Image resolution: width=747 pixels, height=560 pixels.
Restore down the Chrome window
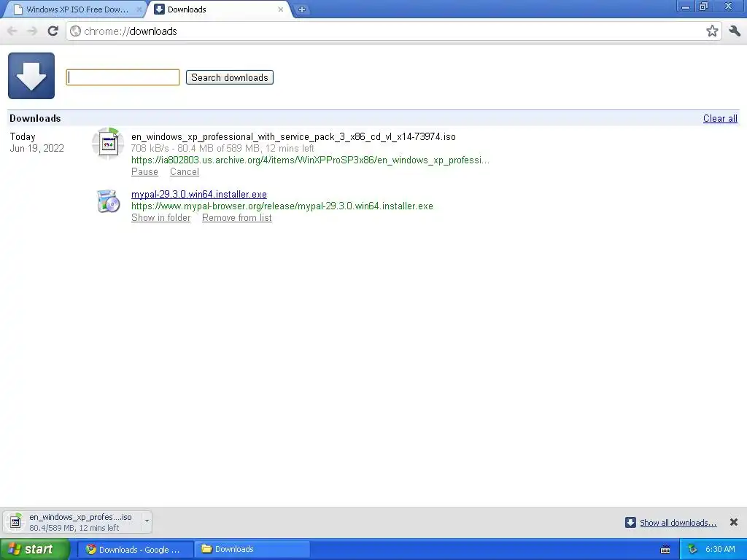click(x=703, y=7)
